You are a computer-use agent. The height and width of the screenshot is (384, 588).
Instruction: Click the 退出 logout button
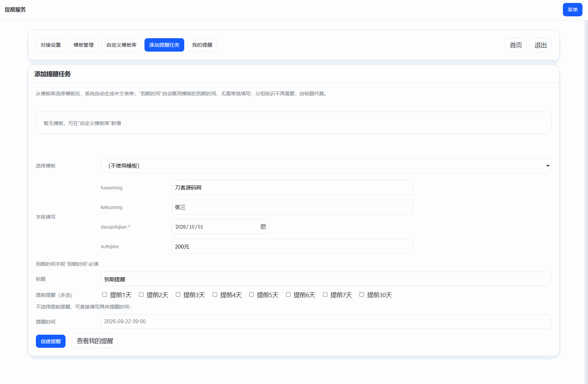click(x=540, y=45)
